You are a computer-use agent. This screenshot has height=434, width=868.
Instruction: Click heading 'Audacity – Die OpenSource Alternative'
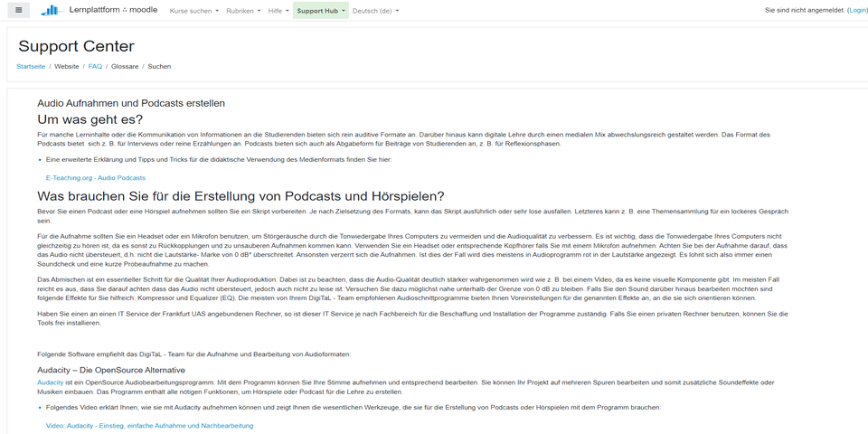pyautogui.click(x=111, y=370)
